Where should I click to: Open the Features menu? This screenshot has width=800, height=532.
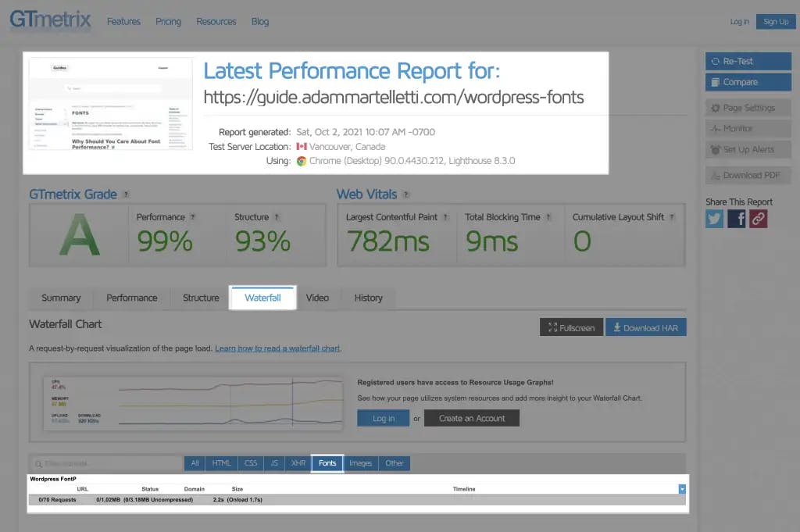[x=123, y=21]
